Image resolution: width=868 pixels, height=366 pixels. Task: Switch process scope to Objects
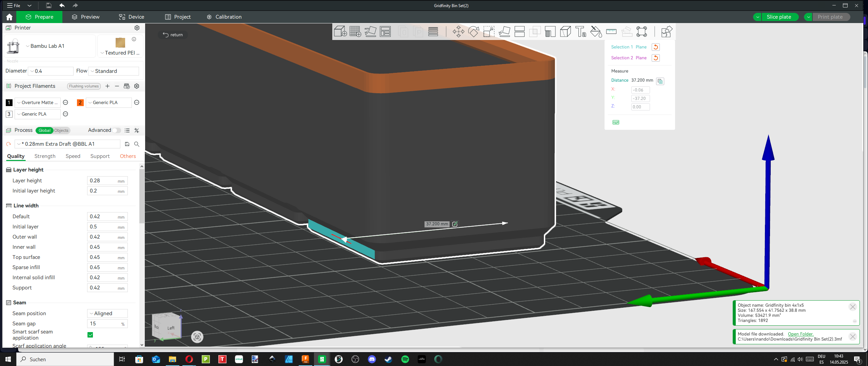61,130
